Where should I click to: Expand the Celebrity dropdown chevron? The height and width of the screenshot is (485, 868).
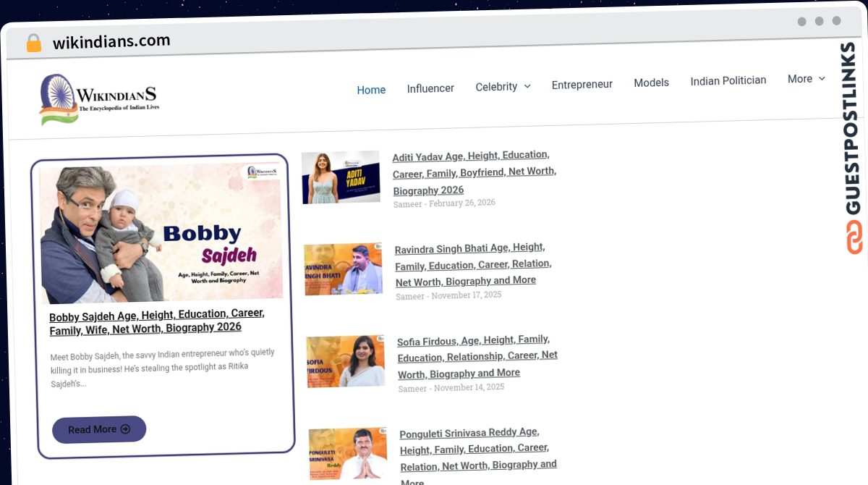[x=527, y=86]
